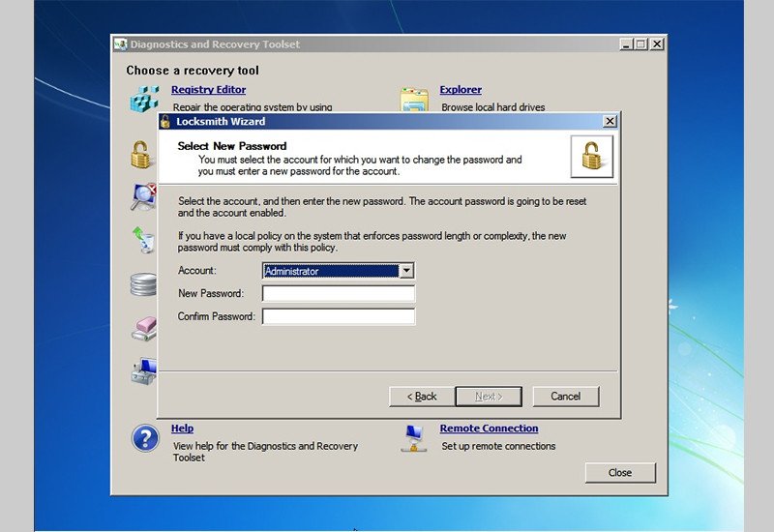Click the Computer Management toolbox icon

pyautogui.click(x=144, y=371)
